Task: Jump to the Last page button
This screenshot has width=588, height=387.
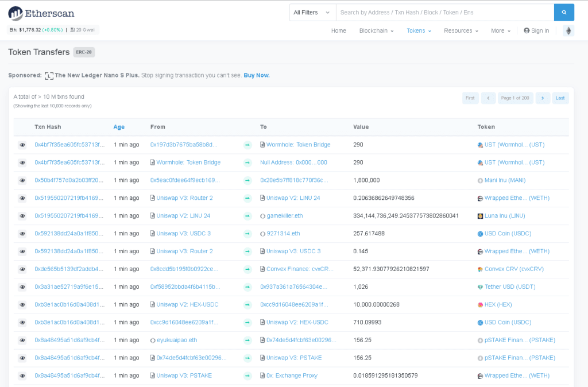Action: tap(560, 98)
